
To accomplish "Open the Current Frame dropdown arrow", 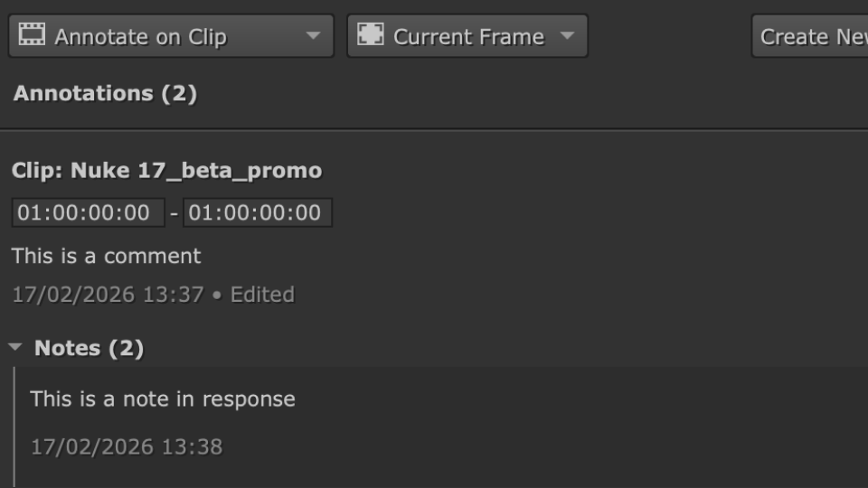I will tap(567, 36).
